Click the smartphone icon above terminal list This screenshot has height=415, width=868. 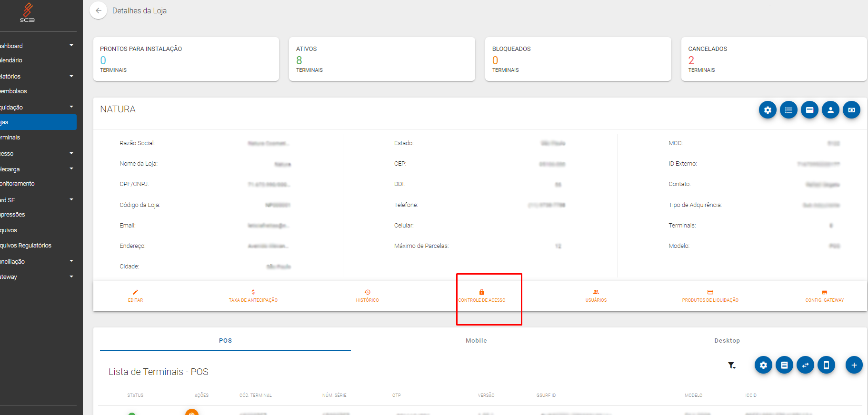pos(826,365)
